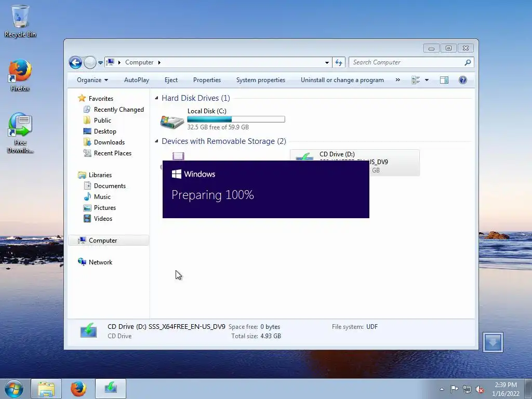Launch Firefox from desktop shortcut

point(20,75)
